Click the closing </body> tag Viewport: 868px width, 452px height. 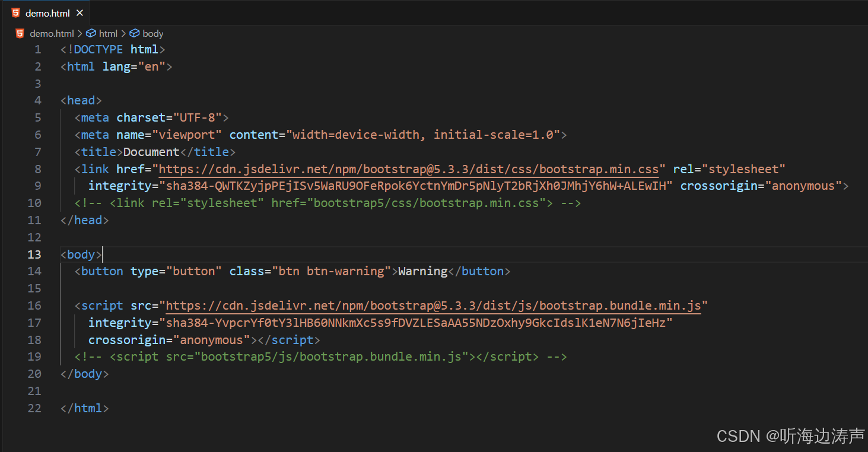(x=85, y=374)
